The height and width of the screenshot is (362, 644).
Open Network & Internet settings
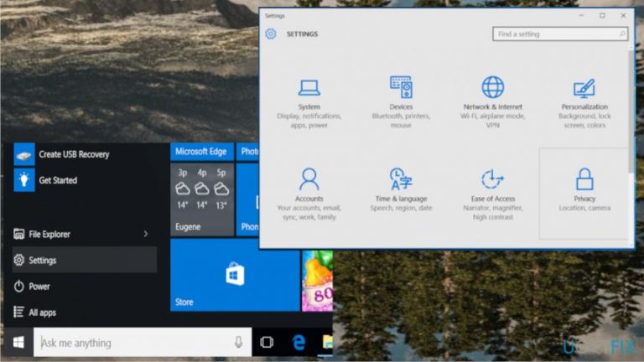(493, 103)
